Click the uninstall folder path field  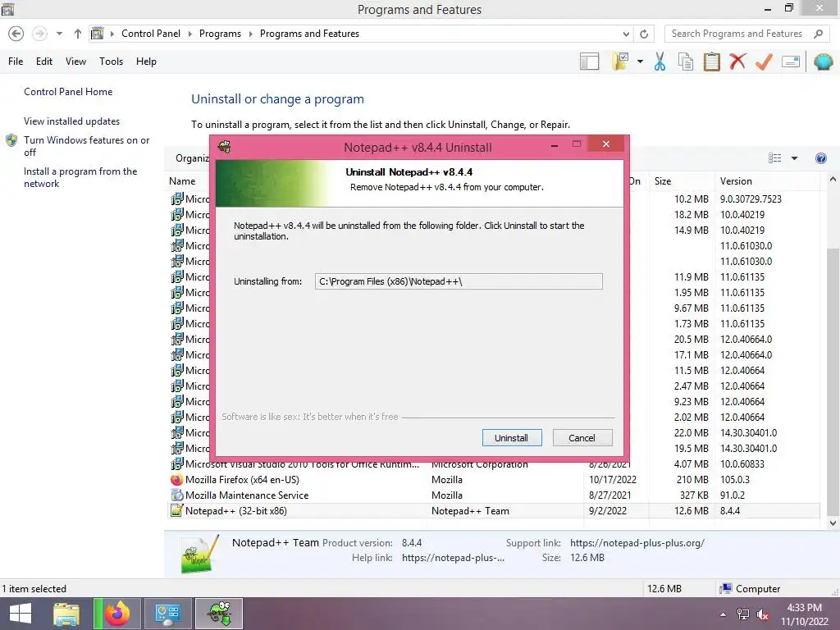tap(459, 281)
